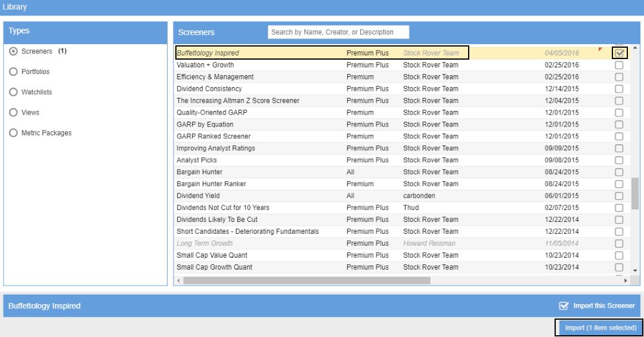Select Dividends Not Cut for 10 Years
Screen dimensions: 644x337
pos(223,208)
